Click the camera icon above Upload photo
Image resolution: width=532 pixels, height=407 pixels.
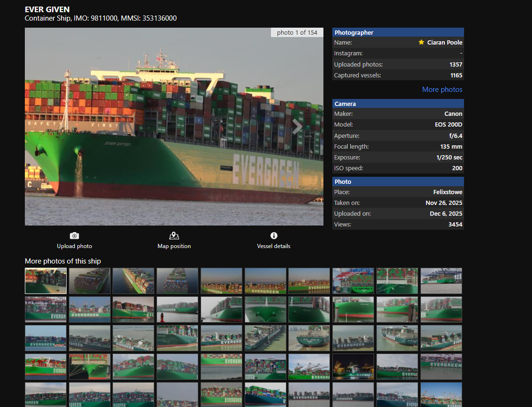(x=74, y=236)
